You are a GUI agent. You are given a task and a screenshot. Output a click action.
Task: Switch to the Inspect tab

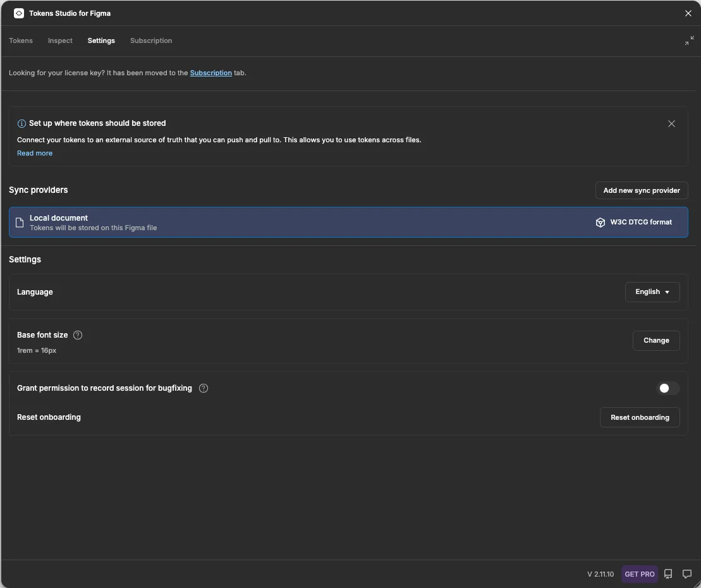(60, 40)
